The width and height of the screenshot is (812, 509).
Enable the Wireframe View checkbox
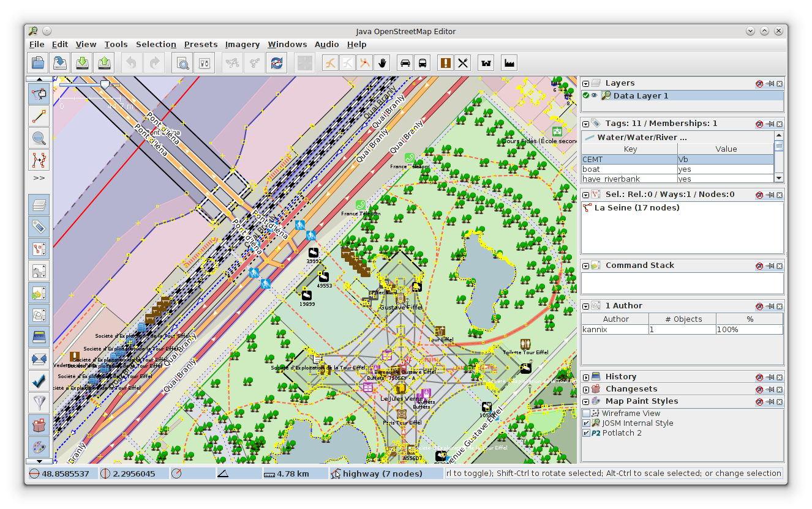pyautogui.click(x=586, y=414)
